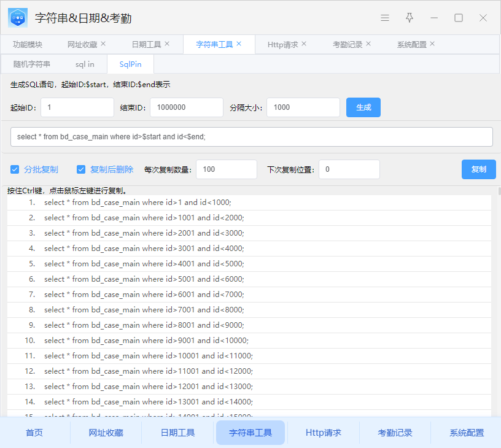
Task: Maximize the application window
Action: pyautogui.click(x=459, y=18)
